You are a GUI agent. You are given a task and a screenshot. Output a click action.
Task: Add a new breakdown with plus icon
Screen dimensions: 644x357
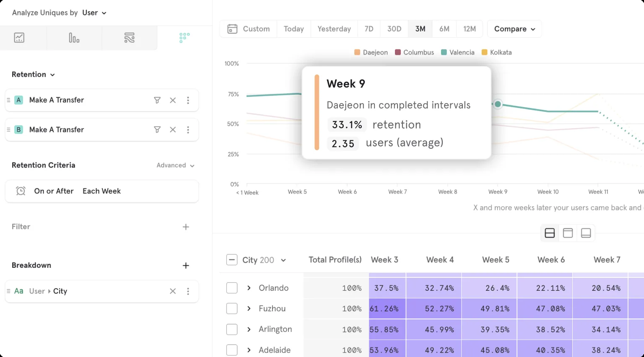[186, 266]
